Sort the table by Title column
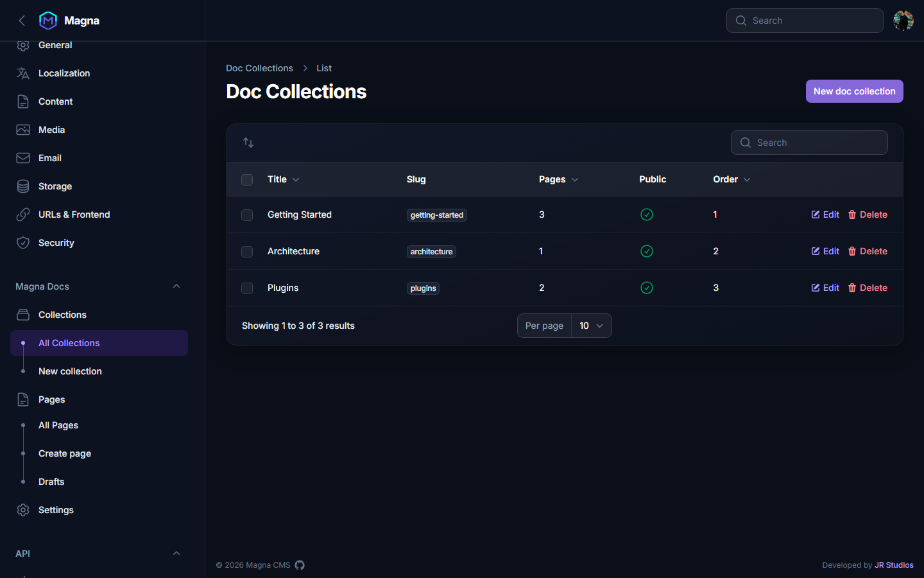 click(x=284, y=179)
